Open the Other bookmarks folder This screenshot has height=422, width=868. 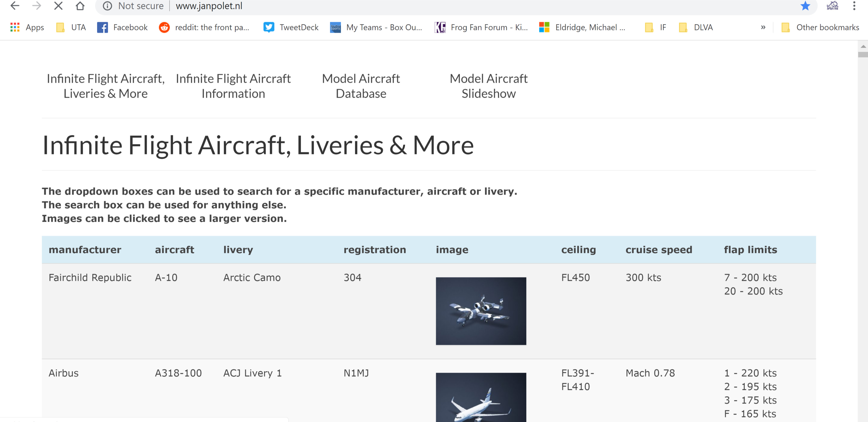click(x=820, y=27)
